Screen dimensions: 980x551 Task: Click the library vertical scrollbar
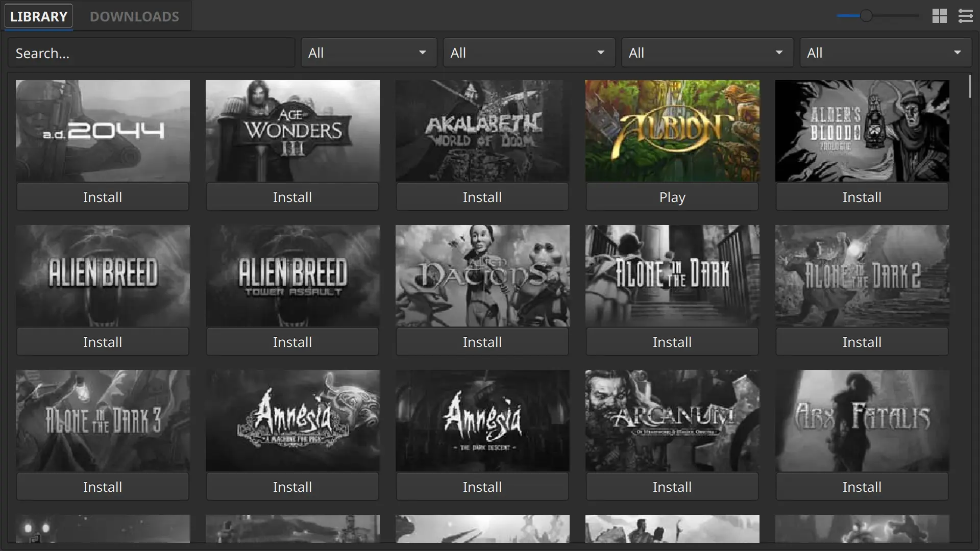tap(970, 87)
